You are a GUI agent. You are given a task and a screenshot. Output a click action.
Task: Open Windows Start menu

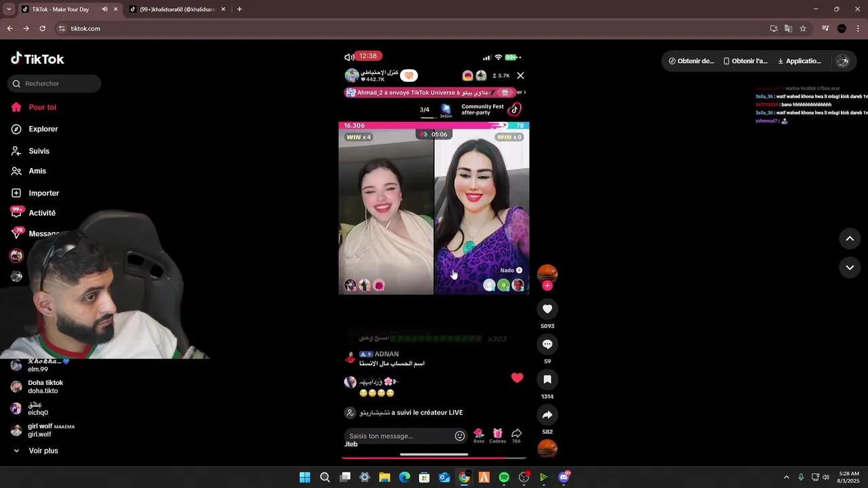(305, 477)
